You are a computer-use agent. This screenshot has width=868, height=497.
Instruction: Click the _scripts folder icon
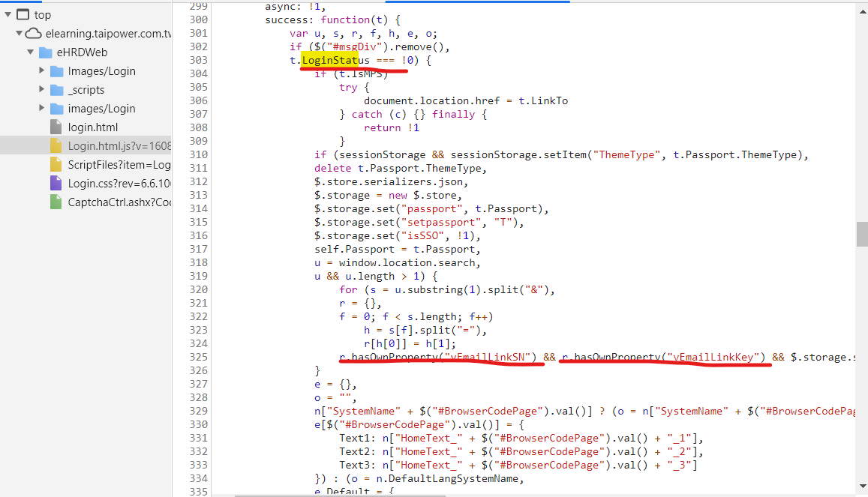(56, 90)
